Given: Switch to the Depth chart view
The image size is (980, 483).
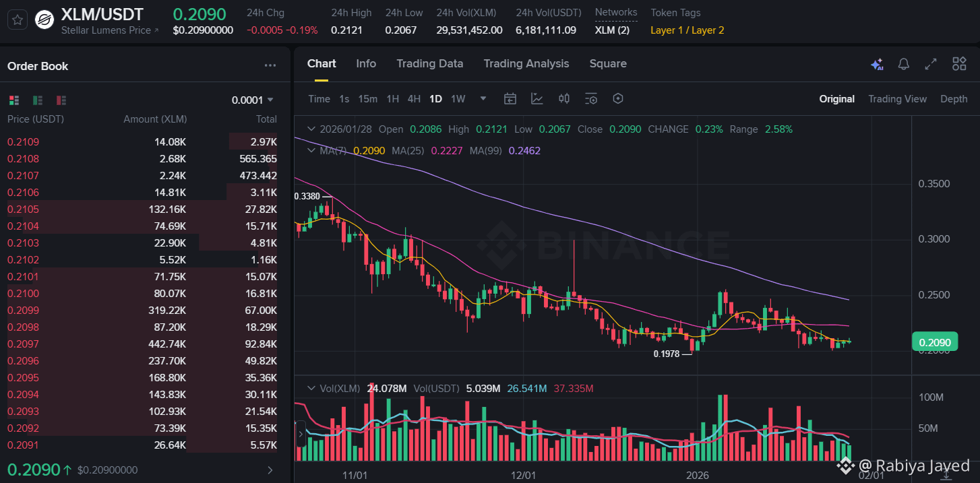Looking at the screenshot, I should pos(954,98).
